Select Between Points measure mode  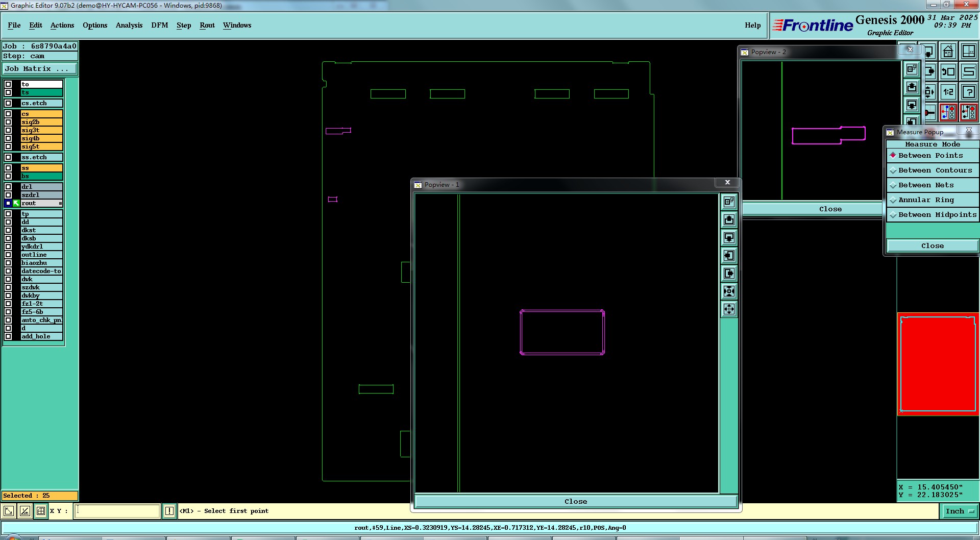pyautogui.click(x=933, y=155)
